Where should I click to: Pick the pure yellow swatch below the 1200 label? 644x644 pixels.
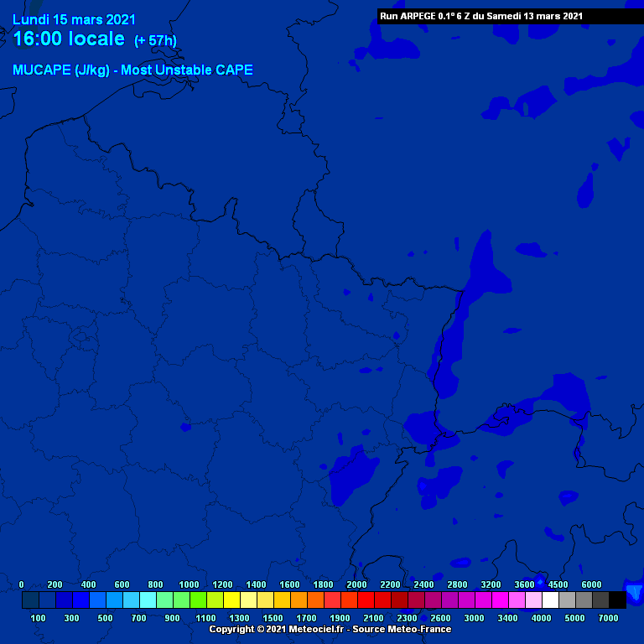(x=231, y=600)
